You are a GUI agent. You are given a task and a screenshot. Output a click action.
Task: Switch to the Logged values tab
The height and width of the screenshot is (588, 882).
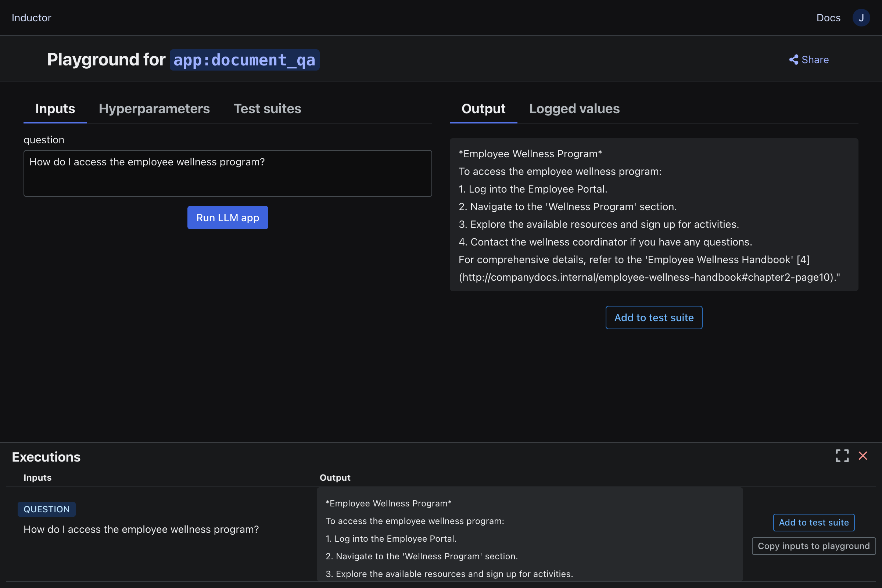574,108
